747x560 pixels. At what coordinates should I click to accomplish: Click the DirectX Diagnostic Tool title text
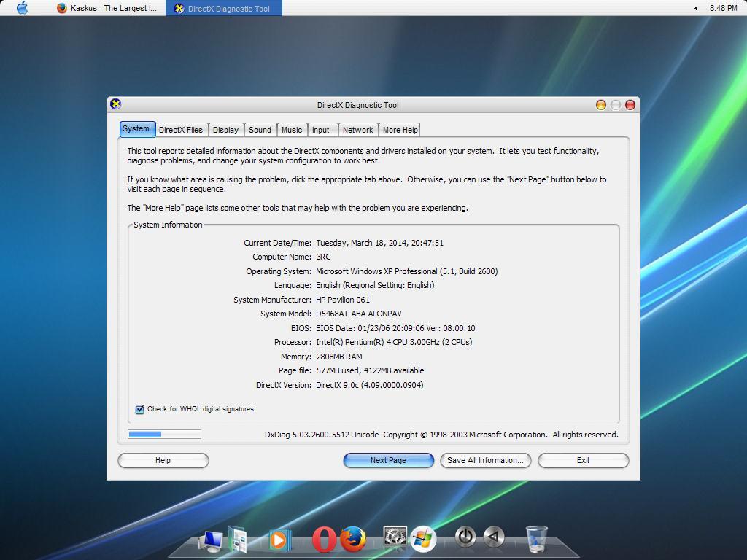357,105
